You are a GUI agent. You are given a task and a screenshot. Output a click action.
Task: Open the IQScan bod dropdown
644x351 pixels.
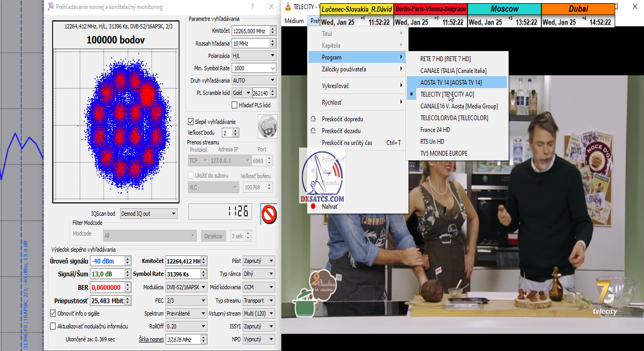tap(149, 214)
